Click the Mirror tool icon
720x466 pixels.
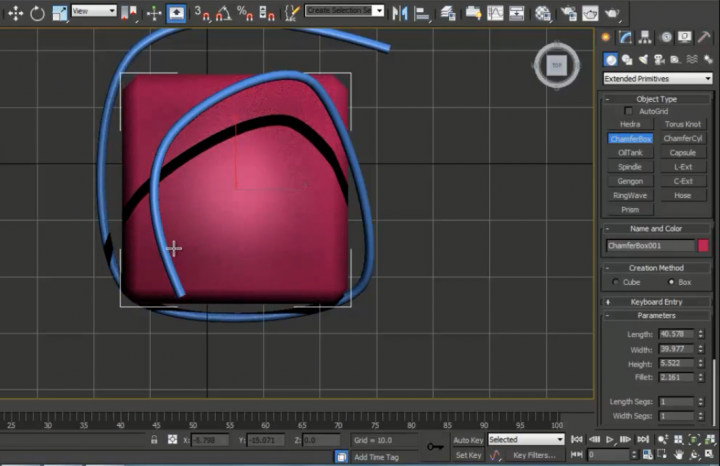point(400,13)
